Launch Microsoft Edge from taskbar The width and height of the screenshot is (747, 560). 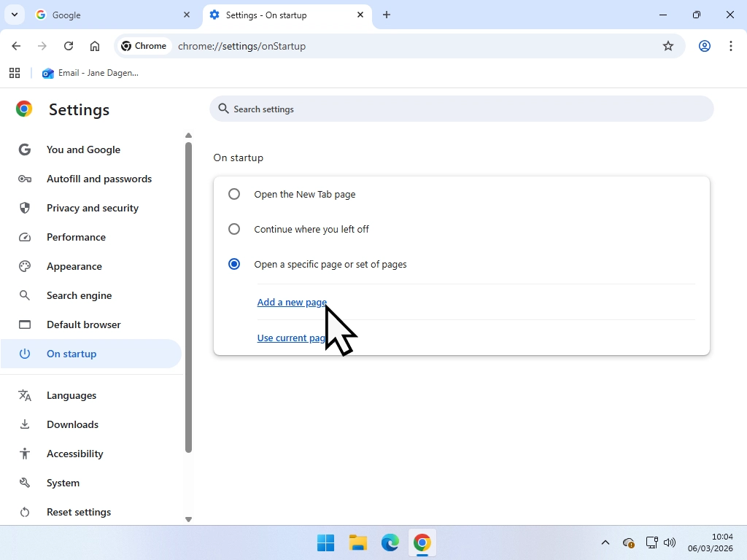coord(390,542)
